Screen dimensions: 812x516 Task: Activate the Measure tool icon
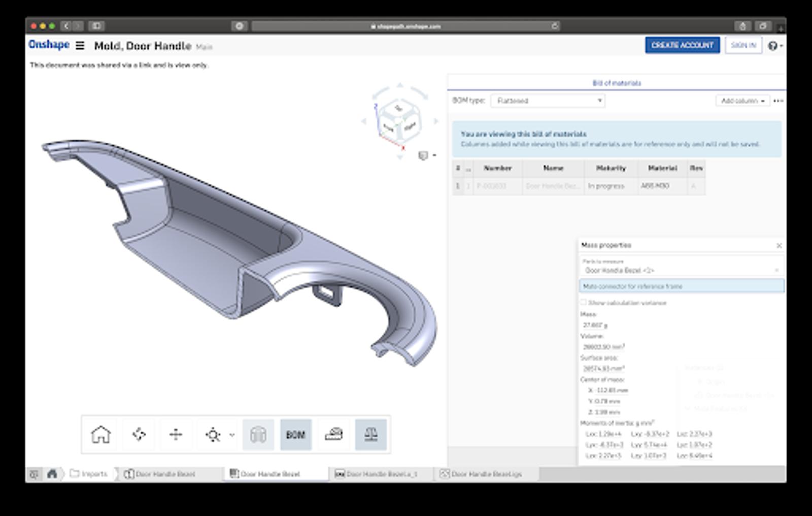click(x=333, y=434)
